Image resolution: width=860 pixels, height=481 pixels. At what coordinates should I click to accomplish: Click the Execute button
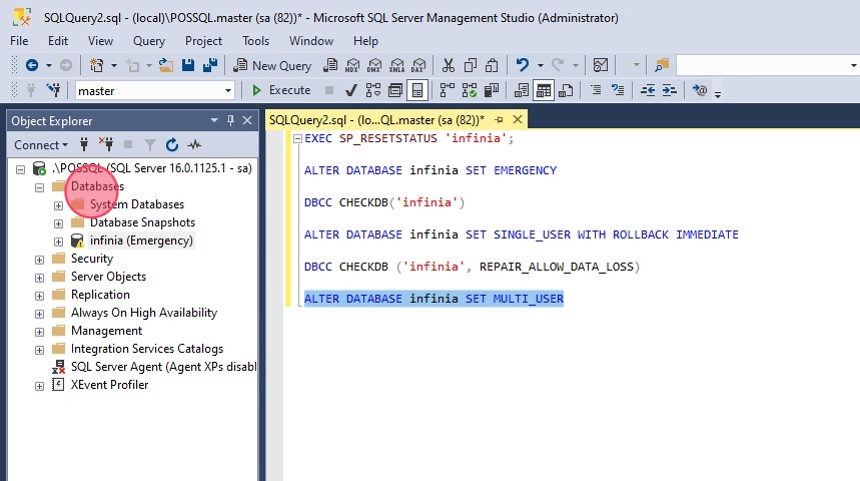pos(281,90)
